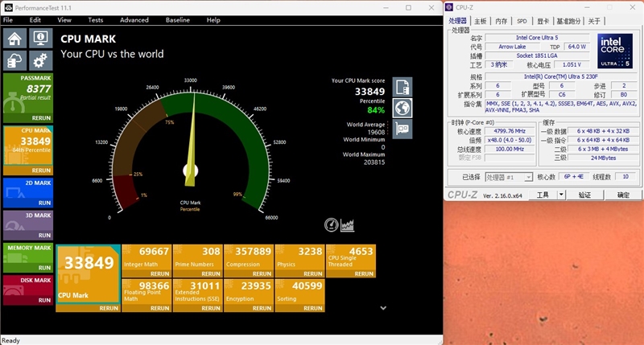Switch to the gauge view icon

pyautogui.click(x=332, y=224)
